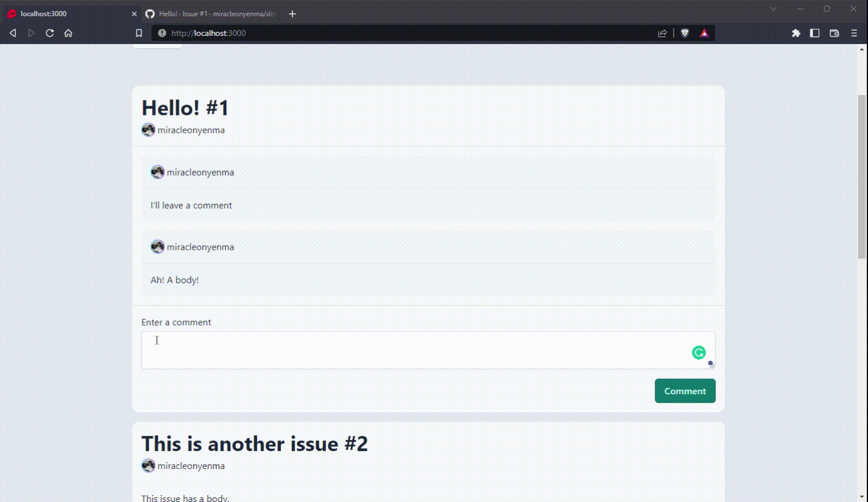Open the extensions puzzle icon
Image resolution: width=868 pixels, height=502 pixels.
[796, 33]
